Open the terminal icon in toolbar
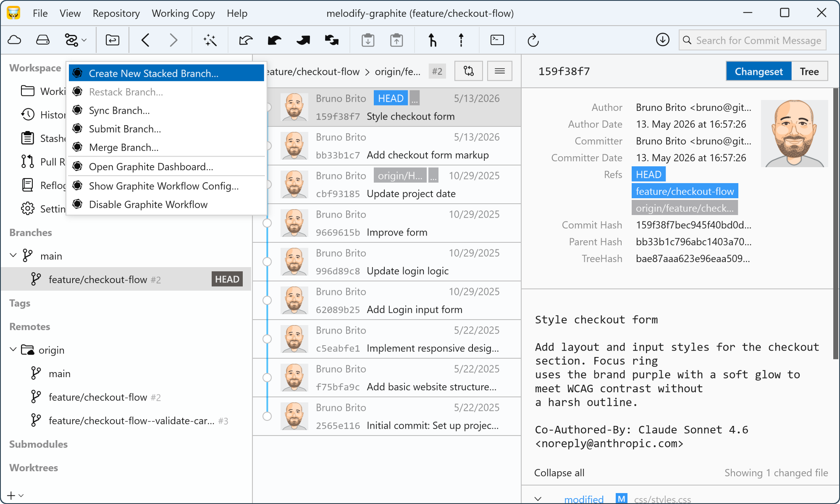This screenshot has width=840, height=504. (x=497, y=40)
